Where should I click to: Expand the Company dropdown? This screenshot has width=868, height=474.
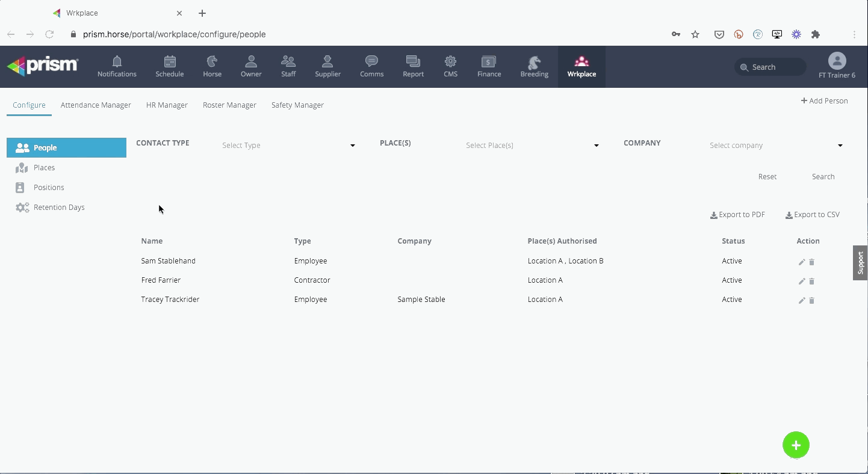pyautogui.click(x=776, y=146)
